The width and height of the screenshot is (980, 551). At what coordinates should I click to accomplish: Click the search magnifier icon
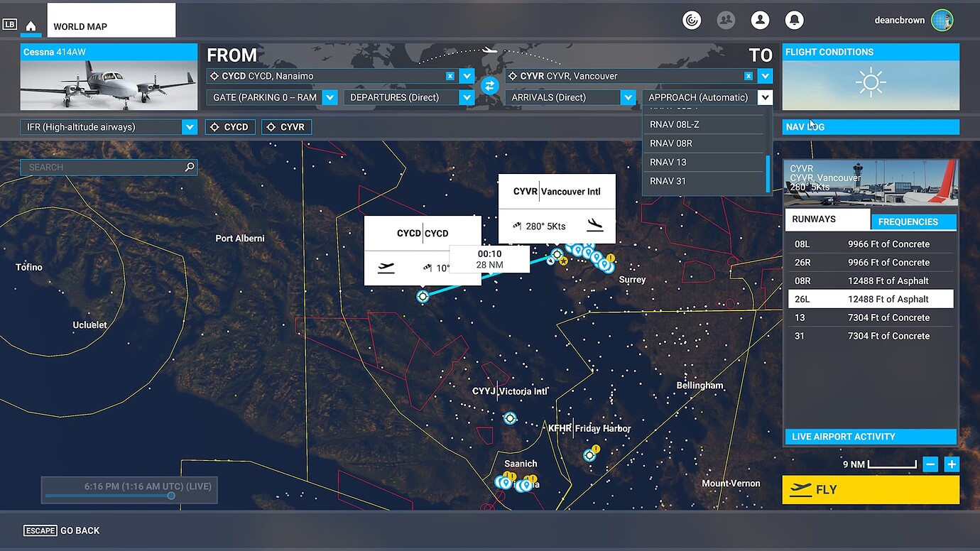coord(189,167)
